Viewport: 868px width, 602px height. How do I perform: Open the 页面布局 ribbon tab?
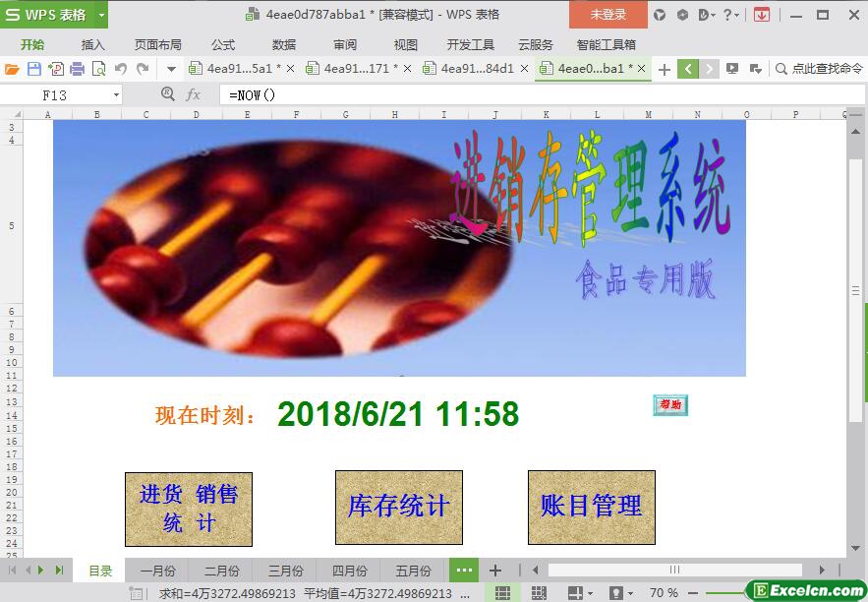157,45
